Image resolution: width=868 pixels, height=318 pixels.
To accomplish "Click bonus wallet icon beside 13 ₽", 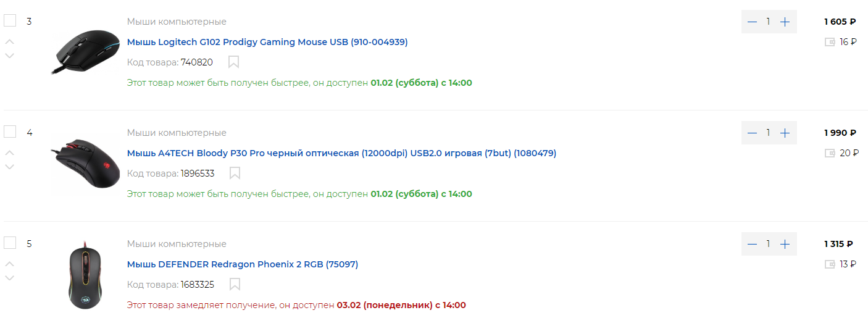I will pyautogui.click(x=830, y=264).
